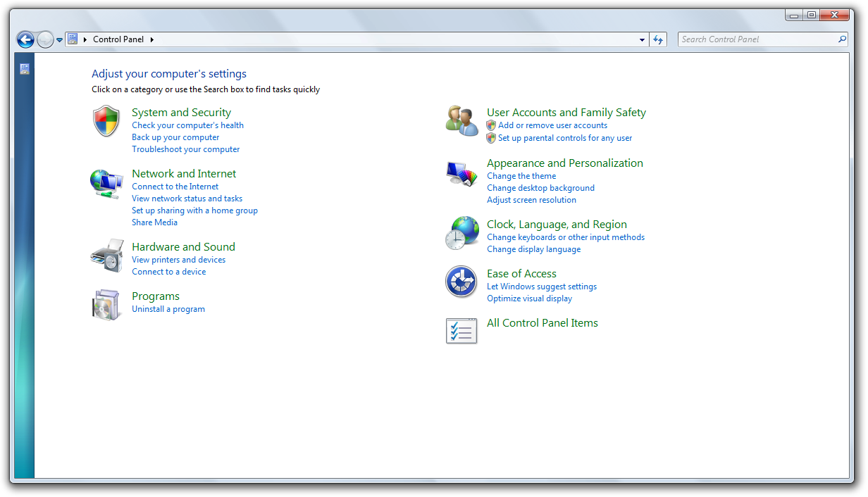Click shield icon beside Add or remove user accounts
Image resolution: width=868 pixels, height=497 pixels.
coord(491,125)
